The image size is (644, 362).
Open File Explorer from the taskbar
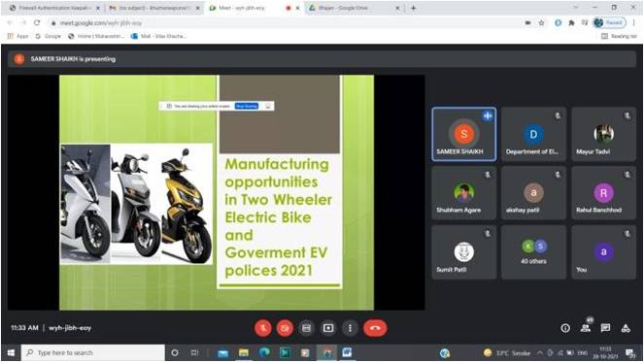tap(244, 352)
